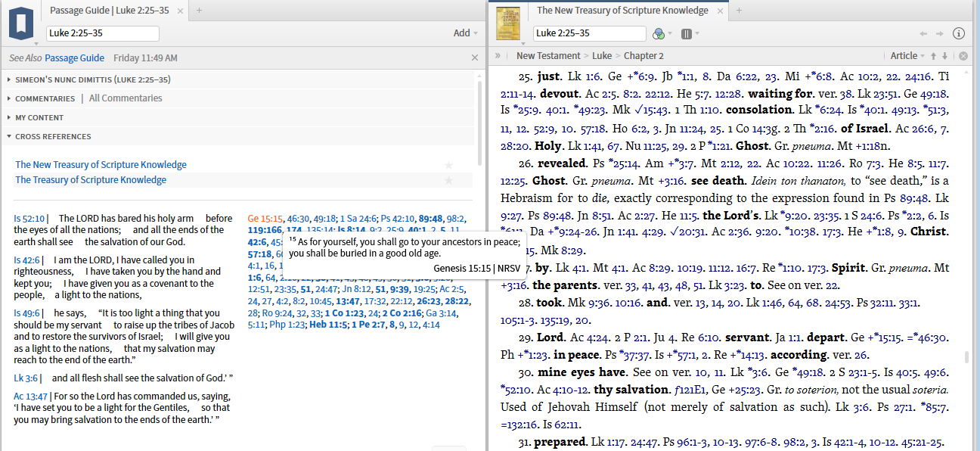This screenshot has width=980, height=451.
Task: Open the Add sections dropdown
Action: 466,33
